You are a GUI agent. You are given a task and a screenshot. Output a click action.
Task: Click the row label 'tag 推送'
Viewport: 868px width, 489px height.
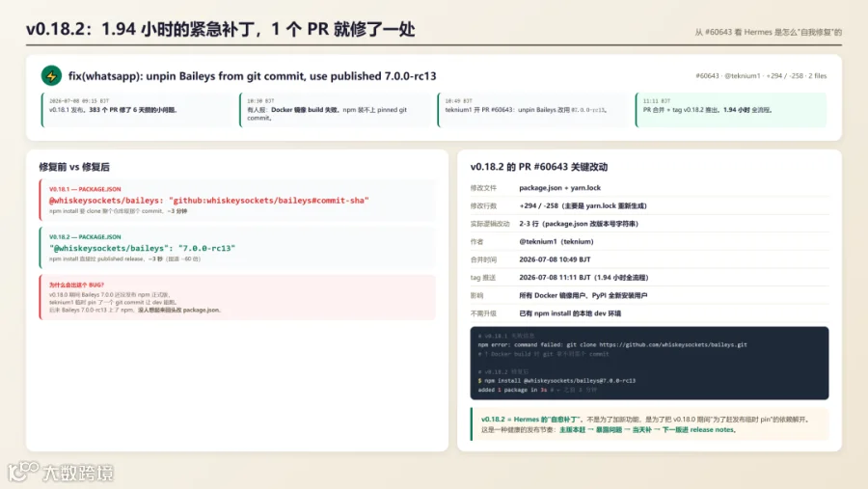point(483,278)
